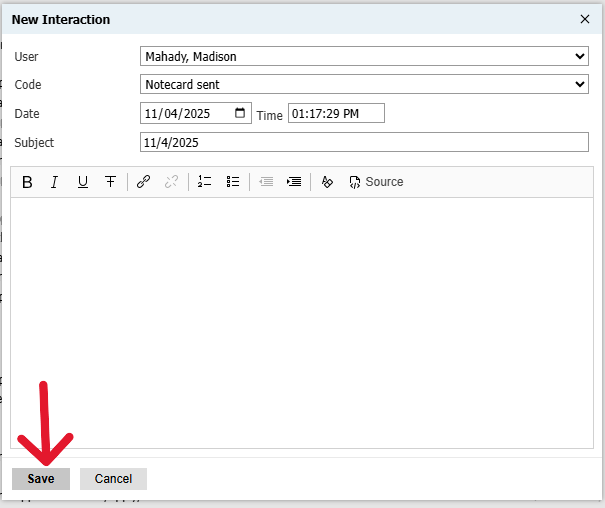Expand the Code dropdown showing Notecard sent
This screenshot has height=508, width=605.
[364, 85]
